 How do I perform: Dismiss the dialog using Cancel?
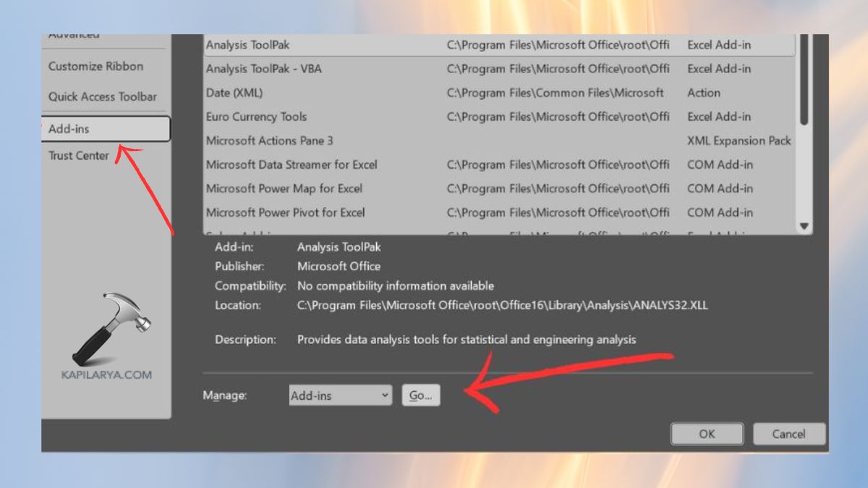789,434
